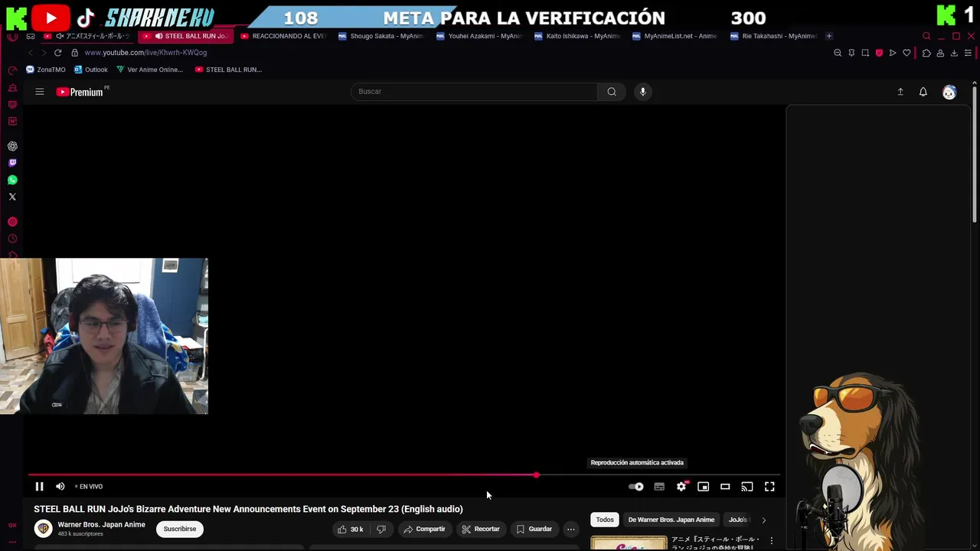Click the Warner Bros. channel avatar
This screenshot has height=551, width=980.
(x=44, y=529)
